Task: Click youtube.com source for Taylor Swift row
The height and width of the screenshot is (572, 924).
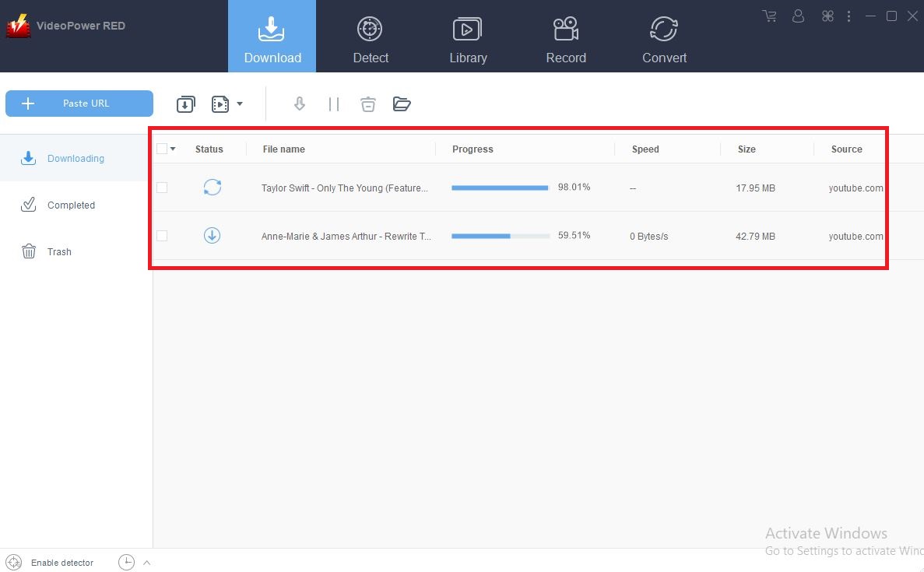Action: (x=855, y=188)
